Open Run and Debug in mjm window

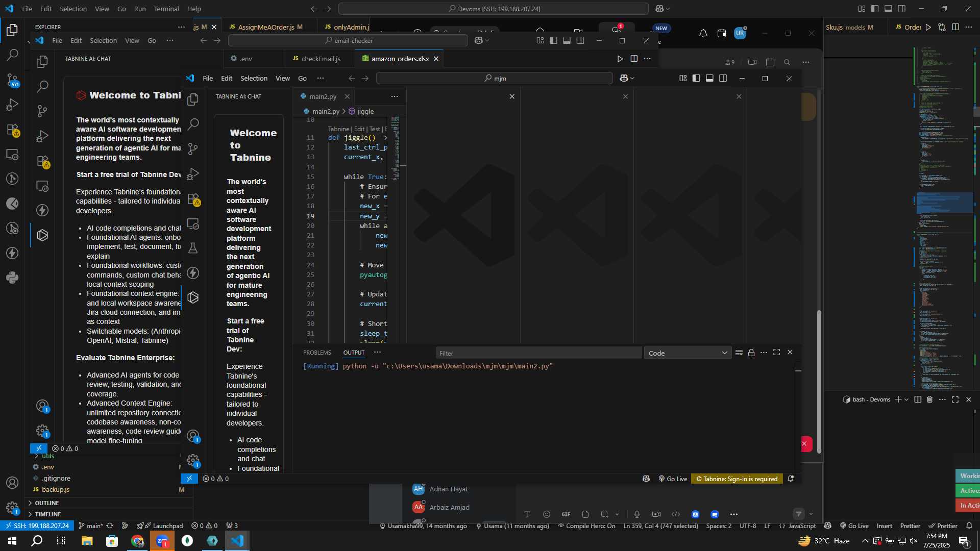(x=193, y=174)
